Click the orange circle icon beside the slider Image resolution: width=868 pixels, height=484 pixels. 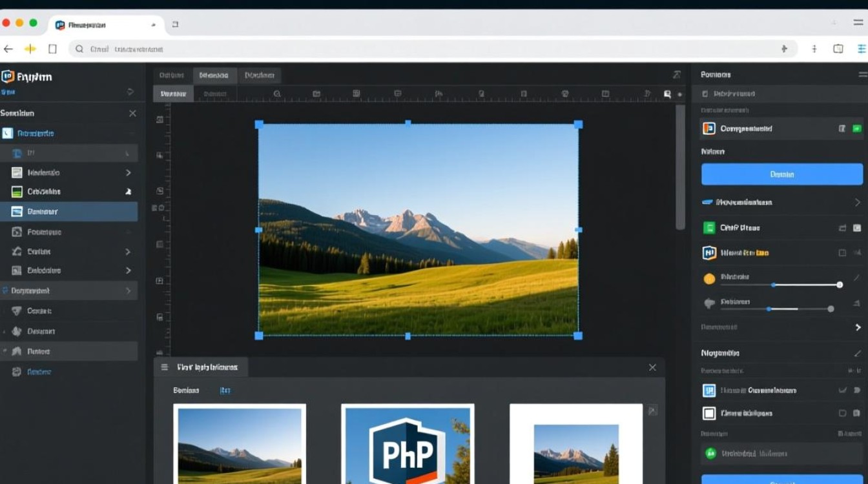pyautogui.click(x=709, y=279)
